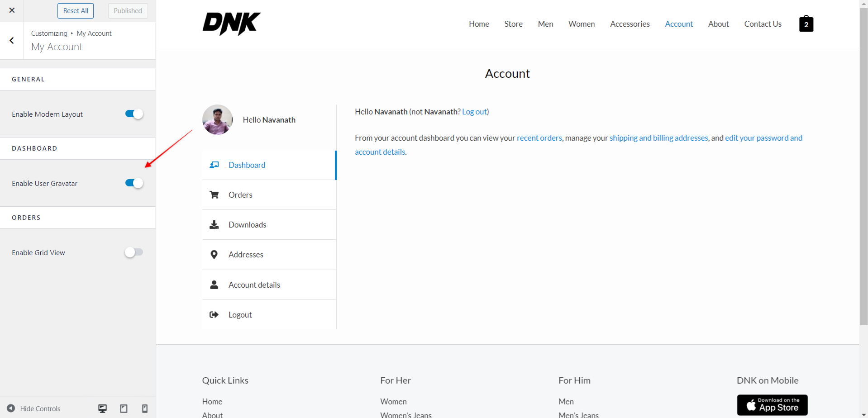The width and height of the screenshot is (868, 418).
Task: Toggle Enable Modern Layout switch
Action: 134,114
